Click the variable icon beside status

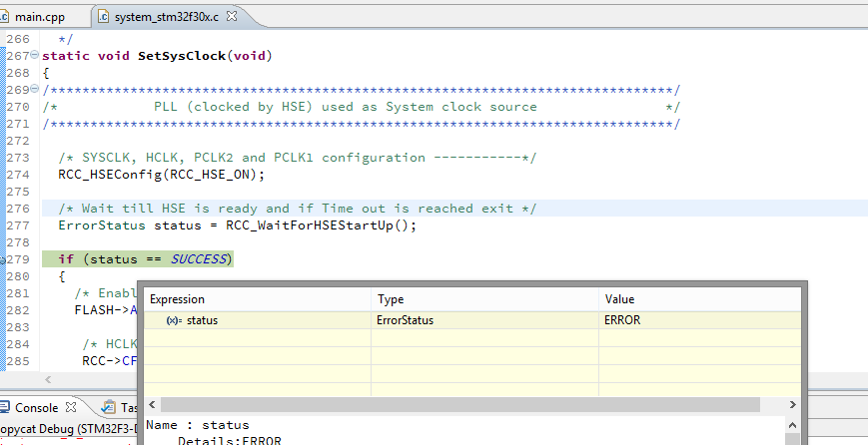coord(174,320)
